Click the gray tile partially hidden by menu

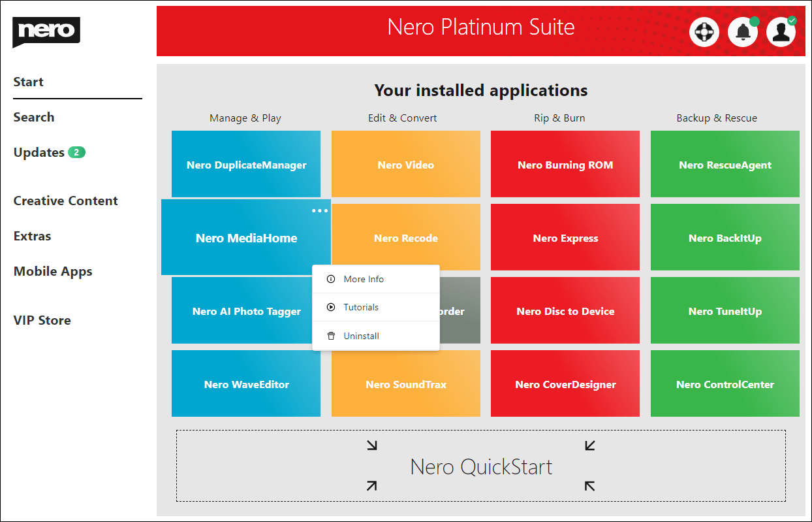460,310
